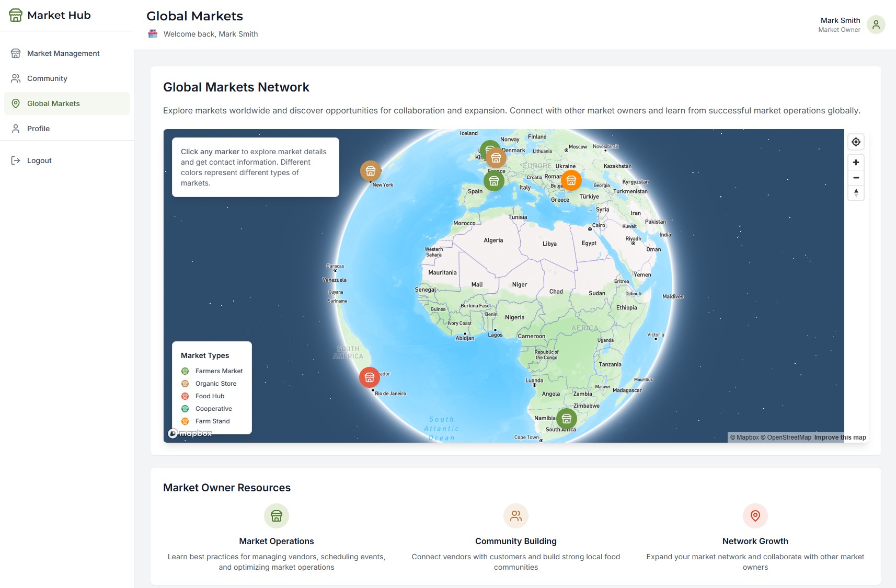This screenshot has width=896, height=588.
Task: Open the Community page from sidebar
Action: [x=47, y=78]
